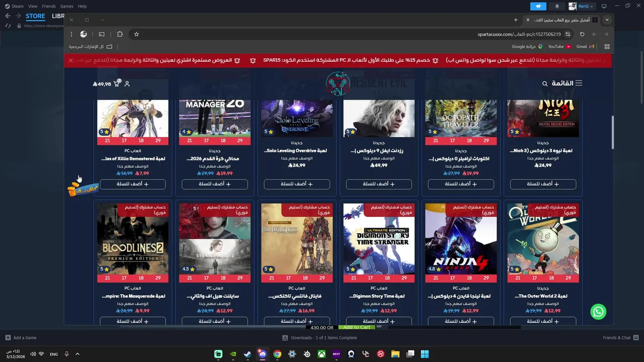
Task: Open the Games menu in Steam window
Action: coord(66,6)
